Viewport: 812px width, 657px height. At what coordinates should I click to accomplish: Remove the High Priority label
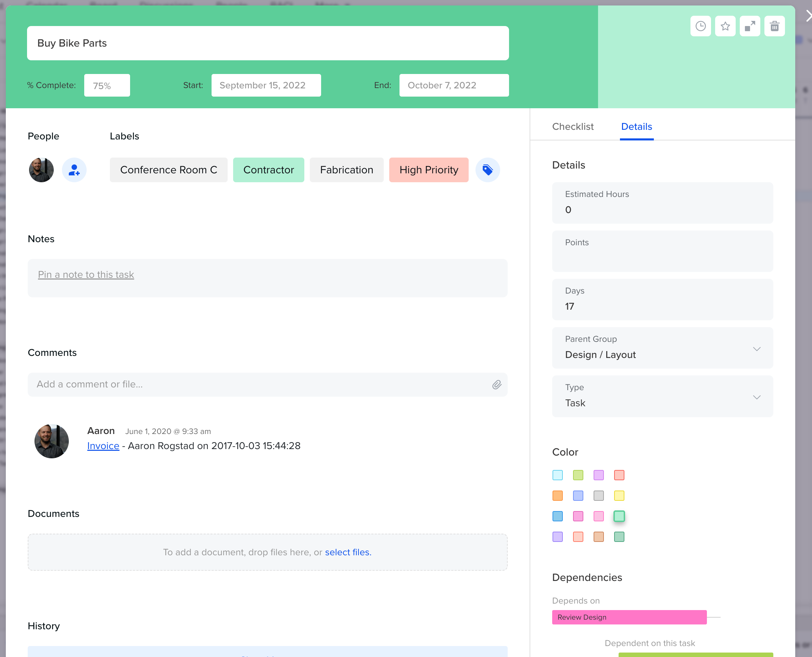pyautogui.click(x=429, y=170)
